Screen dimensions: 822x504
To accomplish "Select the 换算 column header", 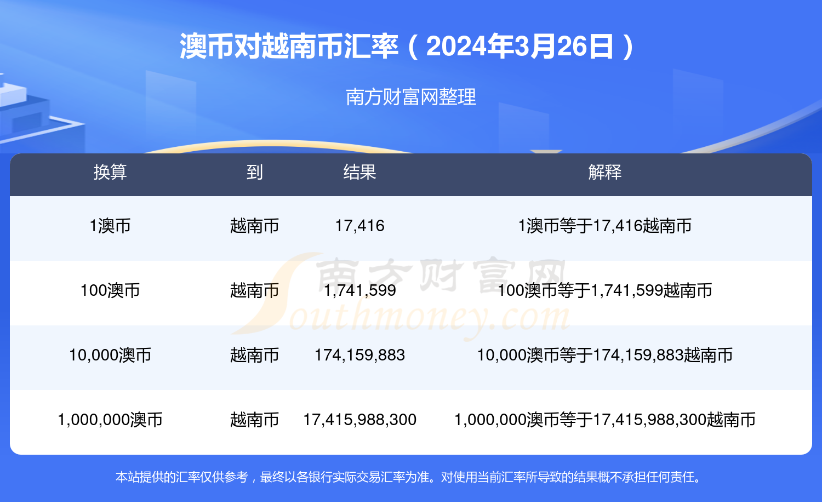I will coord(110,172).
